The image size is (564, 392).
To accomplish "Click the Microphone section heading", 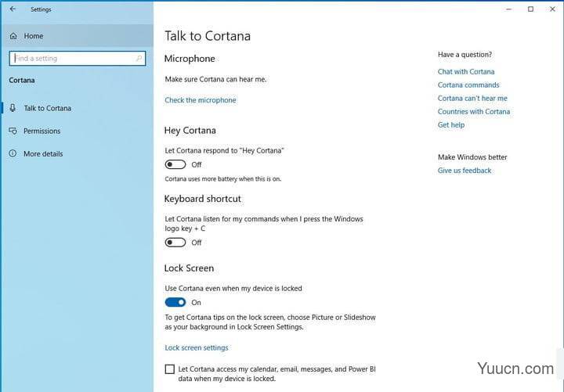I will tap(190, 59).
